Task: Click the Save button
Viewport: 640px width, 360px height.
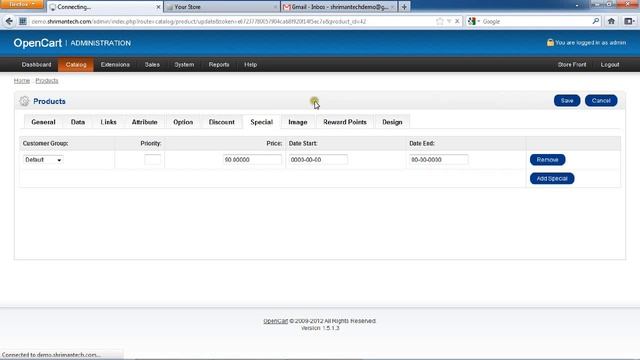Action: 567,101
